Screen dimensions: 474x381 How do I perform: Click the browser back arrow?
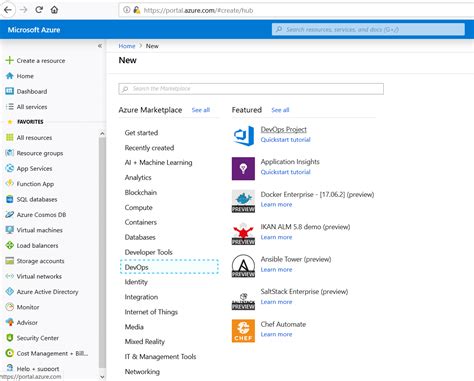point(7,10)
